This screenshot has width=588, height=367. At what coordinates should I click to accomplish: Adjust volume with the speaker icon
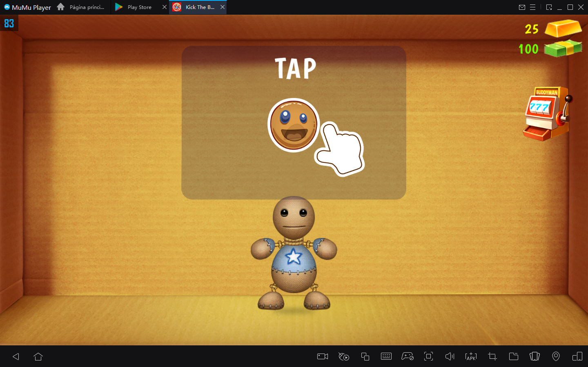tap(450, 356)
